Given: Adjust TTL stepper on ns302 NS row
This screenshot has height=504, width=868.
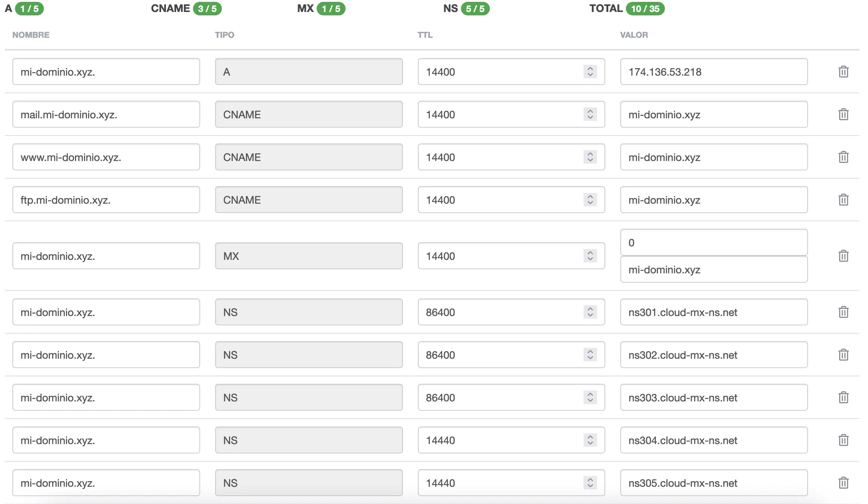Looking at the screenshot, I should coord(590,355).
